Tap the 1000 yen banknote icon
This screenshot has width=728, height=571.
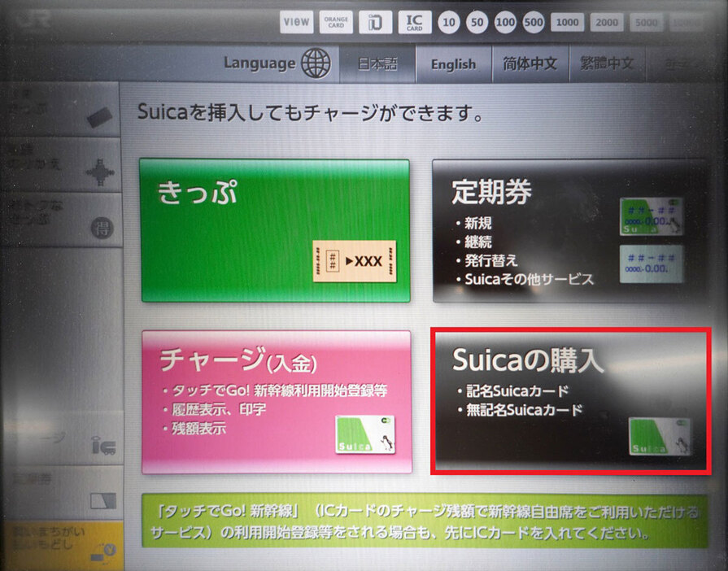click(568, 22)
